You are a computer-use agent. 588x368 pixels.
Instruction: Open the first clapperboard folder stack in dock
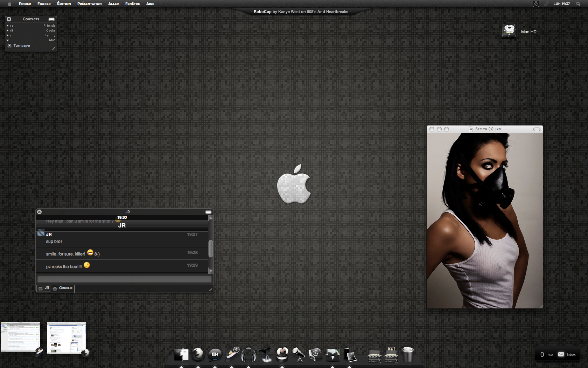(x=374, y=356)
